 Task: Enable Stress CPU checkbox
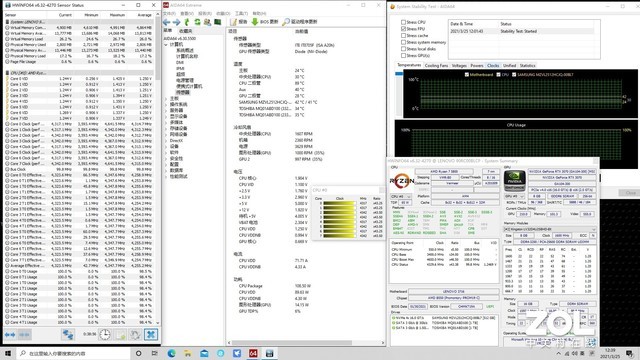point(403,22)
